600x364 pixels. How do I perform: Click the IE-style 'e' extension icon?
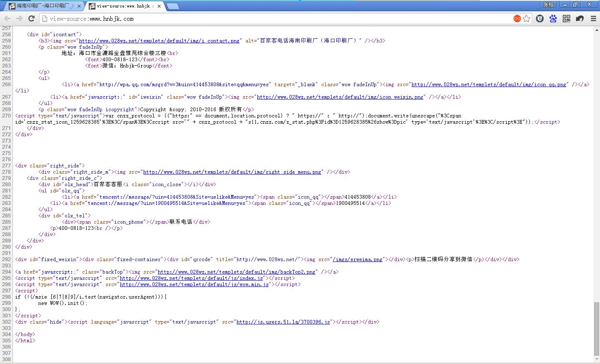click(x=540, y=18)
